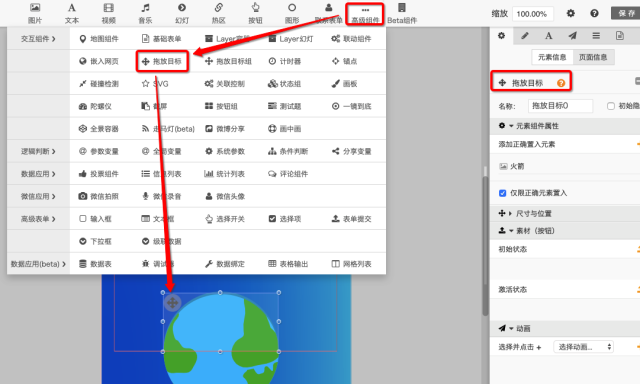
Task: Add 关联控制 associated control component
Action: [225, 84]
